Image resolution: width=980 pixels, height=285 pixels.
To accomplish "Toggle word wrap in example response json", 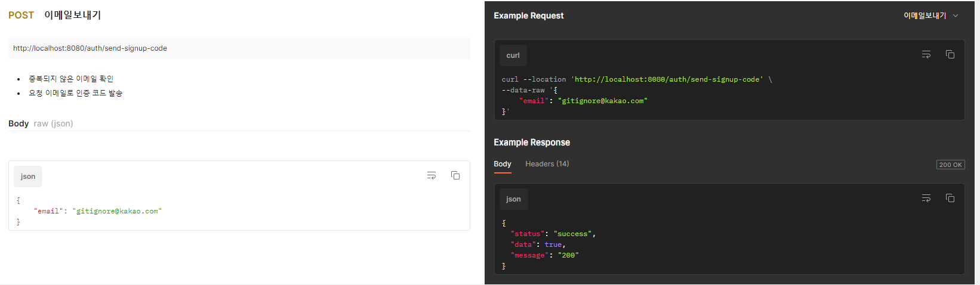I will click(x=926, y=198).
